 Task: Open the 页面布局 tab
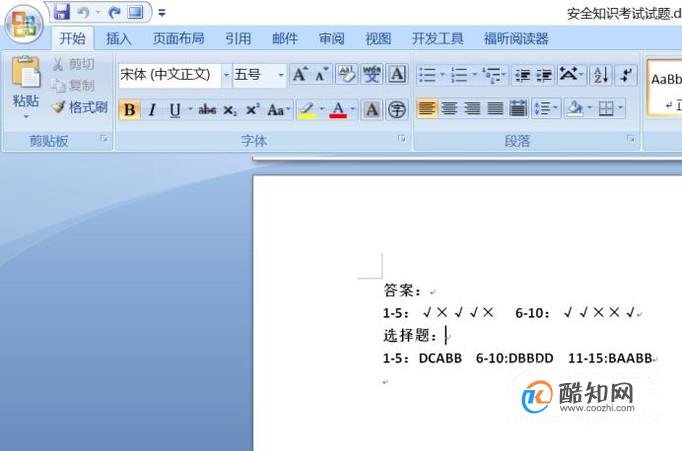coord(178,38)
